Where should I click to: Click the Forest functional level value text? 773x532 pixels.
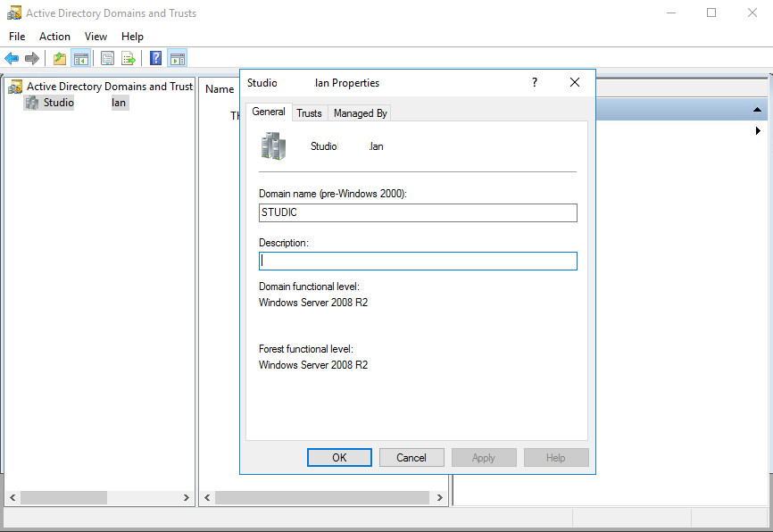313,365
